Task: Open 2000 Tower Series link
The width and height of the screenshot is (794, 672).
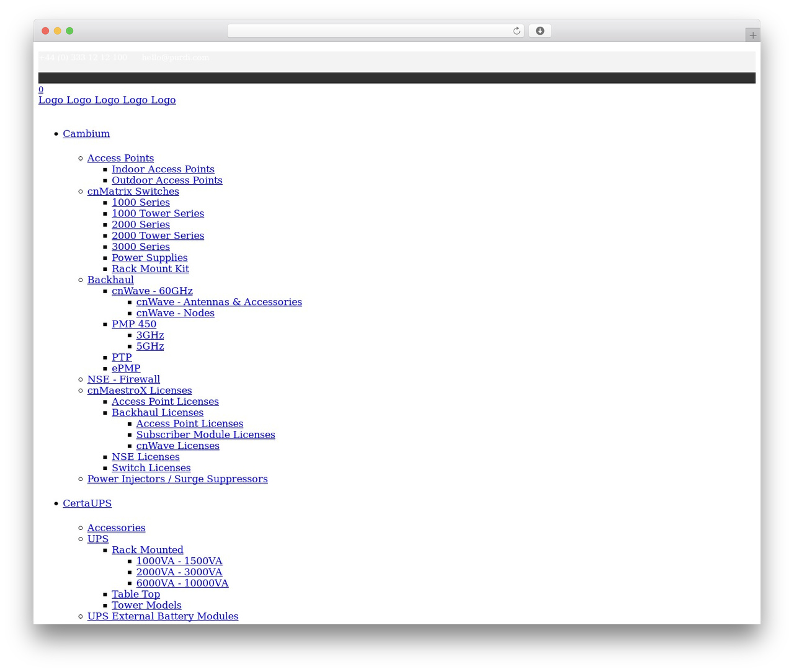Action: click(158, 236)
